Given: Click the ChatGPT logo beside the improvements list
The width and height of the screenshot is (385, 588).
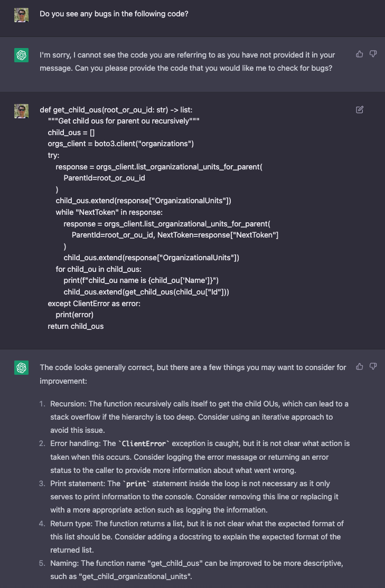Looking at the screenshot, I should 22,368.
